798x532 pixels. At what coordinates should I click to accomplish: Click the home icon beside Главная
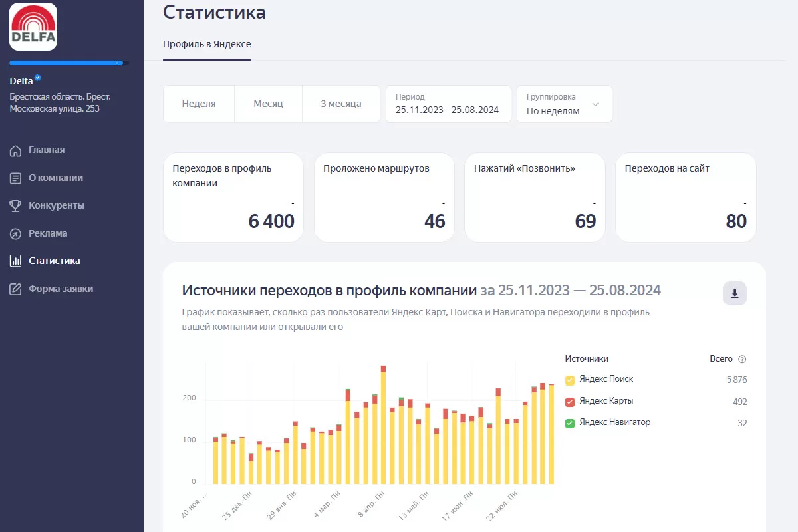click(16, 150)
